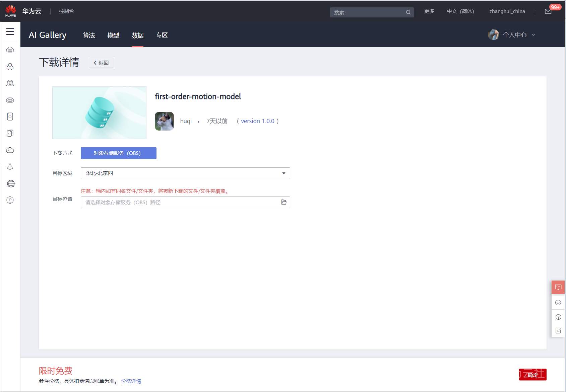566x392 pixels.
Task: Click the smiley face satisfaction icon
Action: [558, 303]
